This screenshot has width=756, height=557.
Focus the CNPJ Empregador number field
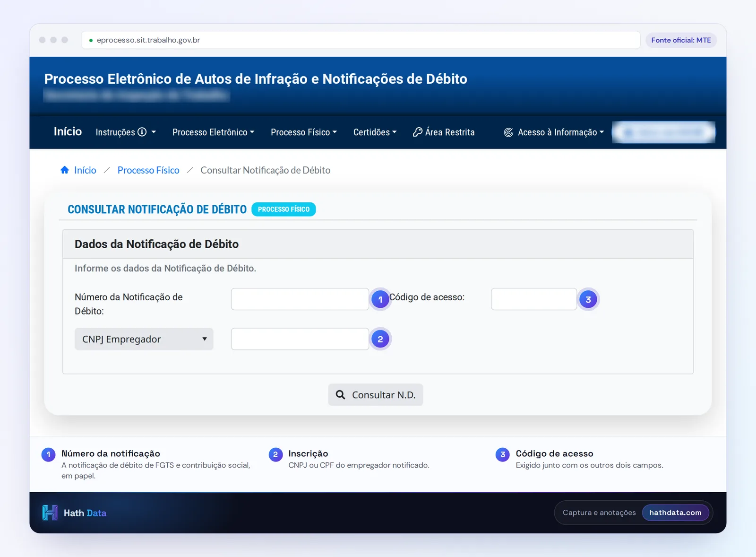[300, 339]
